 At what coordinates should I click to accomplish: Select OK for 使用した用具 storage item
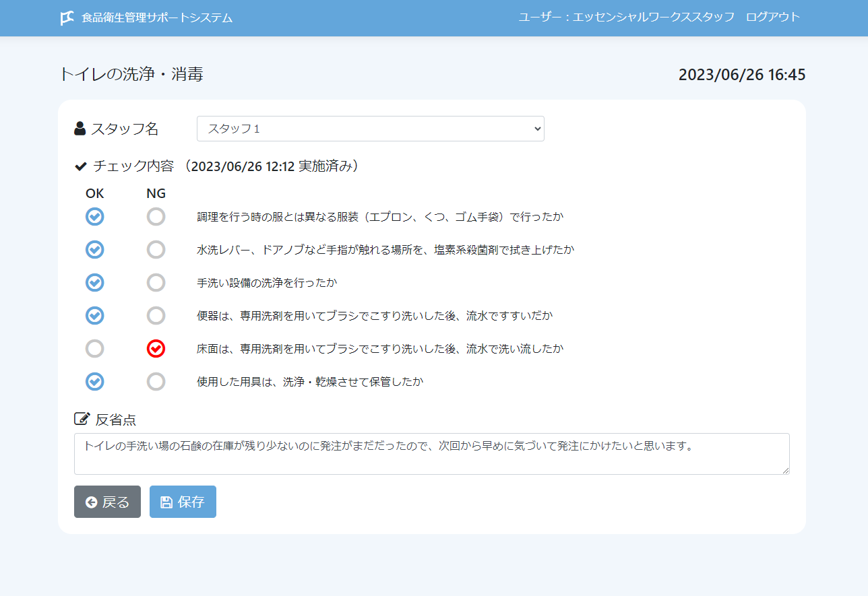click(x=95, y=382)
